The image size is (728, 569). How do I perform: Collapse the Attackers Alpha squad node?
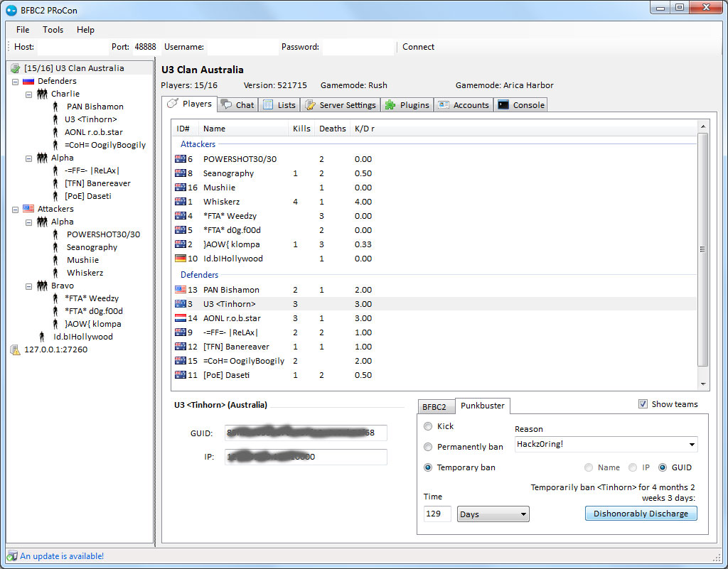coord(28,222)
